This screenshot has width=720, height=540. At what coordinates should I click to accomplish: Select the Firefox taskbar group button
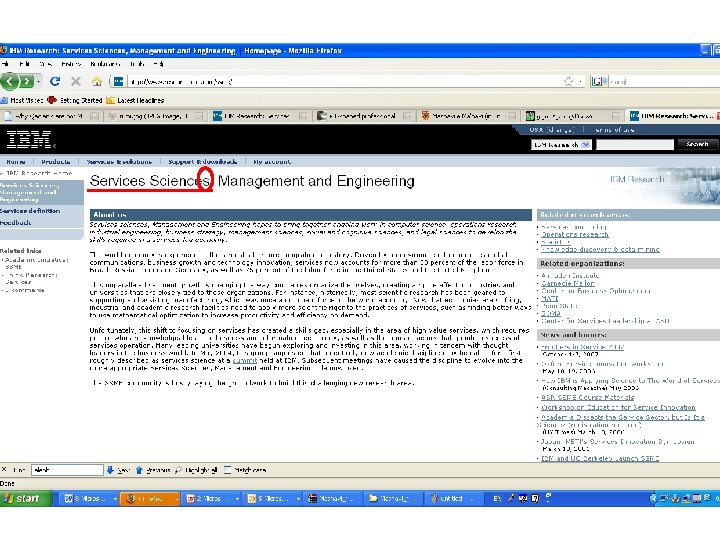point(149,498)
